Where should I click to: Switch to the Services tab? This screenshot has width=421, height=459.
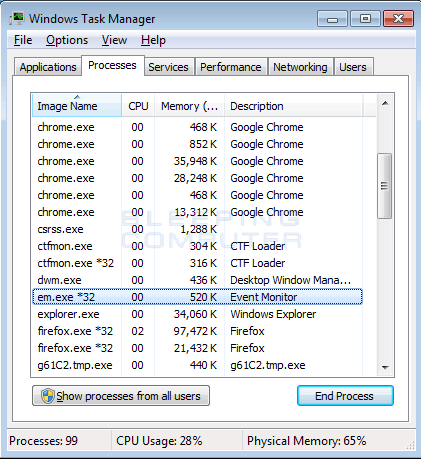click(168, 67)
